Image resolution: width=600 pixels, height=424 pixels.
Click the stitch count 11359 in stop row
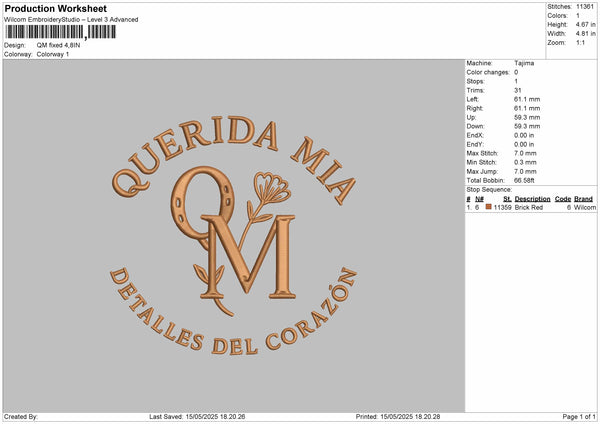tap(502, 207)
